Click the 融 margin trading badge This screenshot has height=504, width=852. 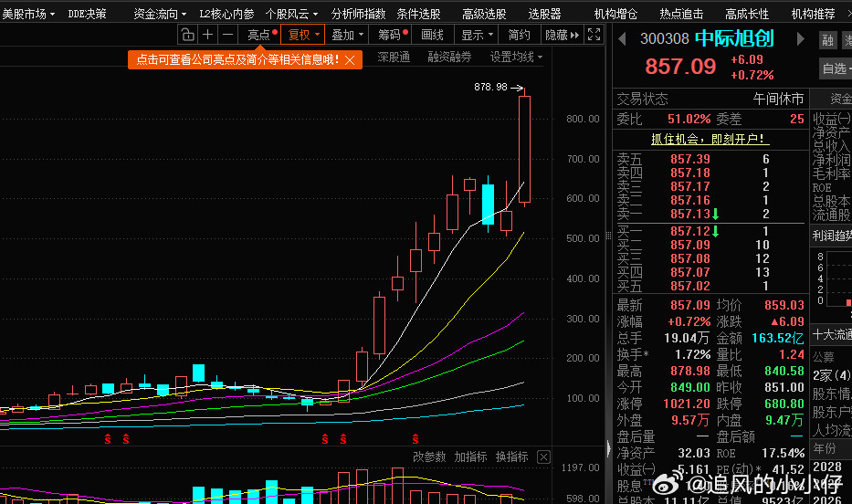click(827, 39)
